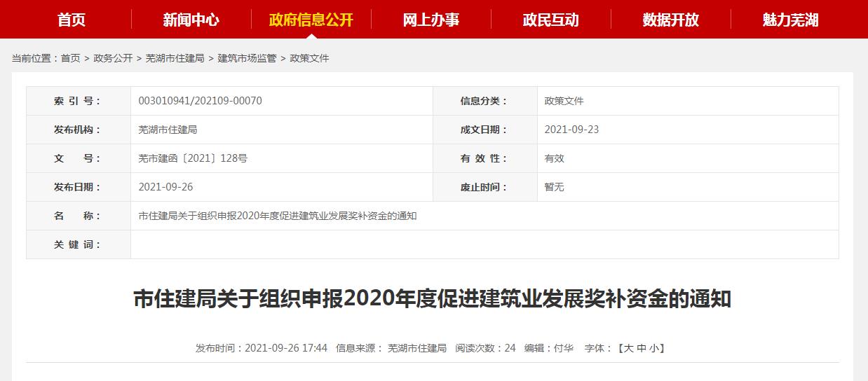The image size is (868, 381).
Task: Navigate to 魅力芜湖 page
Action: coord(790,20)
